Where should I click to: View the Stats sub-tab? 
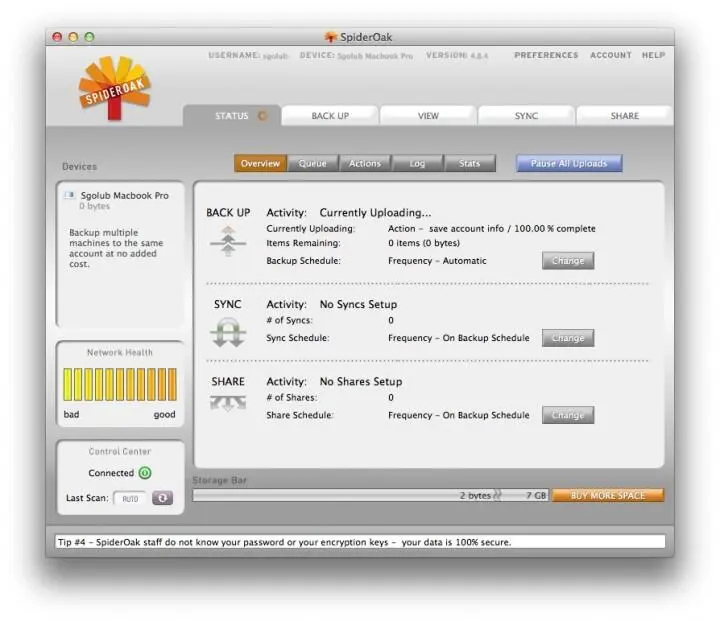[469, 164]
